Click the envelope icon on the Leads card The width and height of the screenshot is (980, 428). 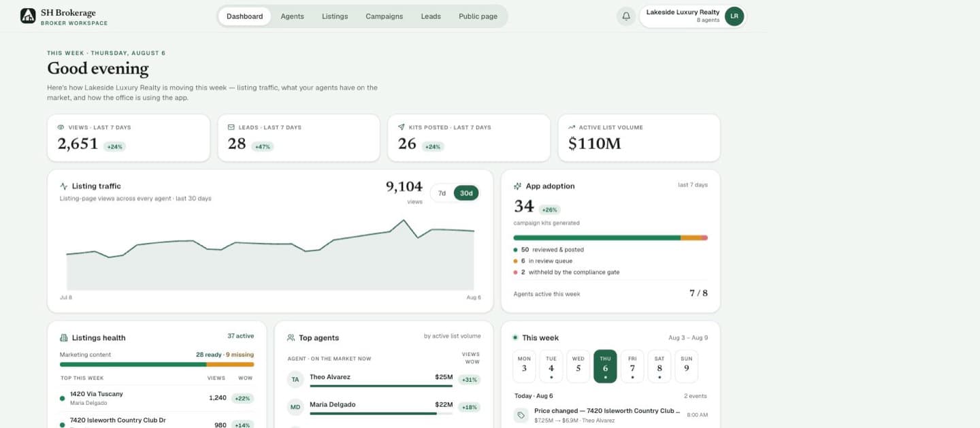pos(231,127)
